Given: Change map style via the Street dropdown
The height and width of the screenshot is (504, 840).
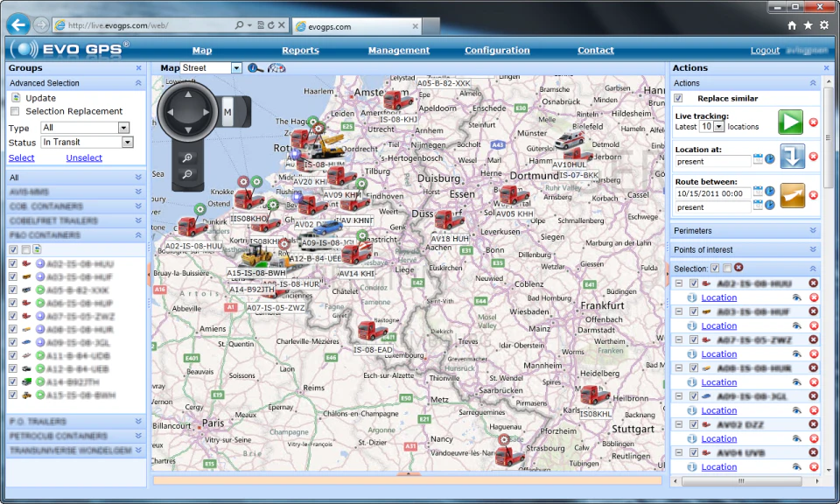Looking at the screenshot, I should (234, 67).
